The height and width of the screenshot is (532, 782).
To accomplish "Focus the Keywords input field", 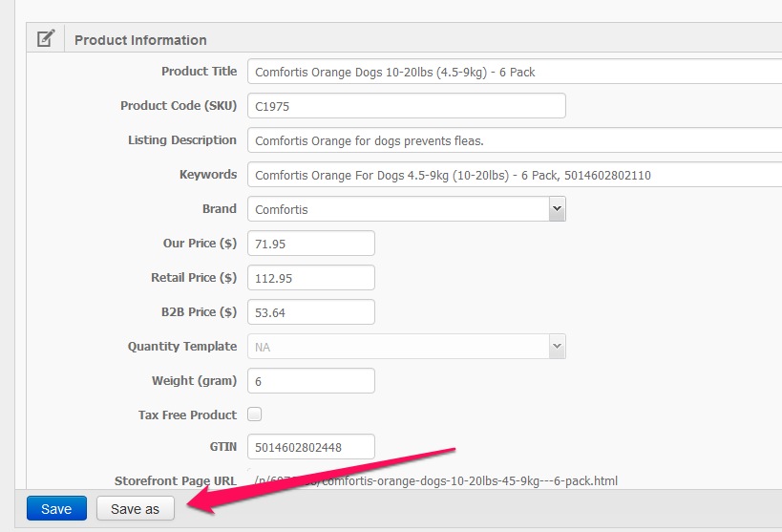I will click(515, 175).
